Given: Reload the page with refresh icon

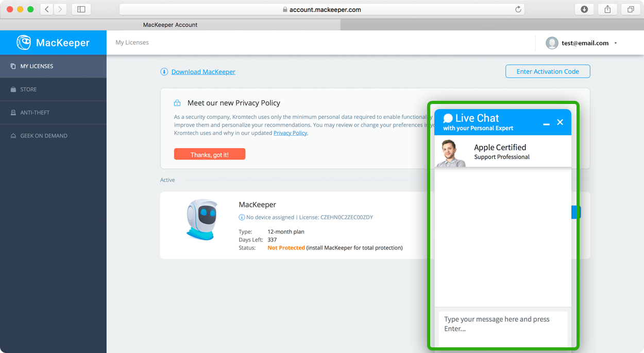Looking at the screenshot, I should [x=518, y=9].
